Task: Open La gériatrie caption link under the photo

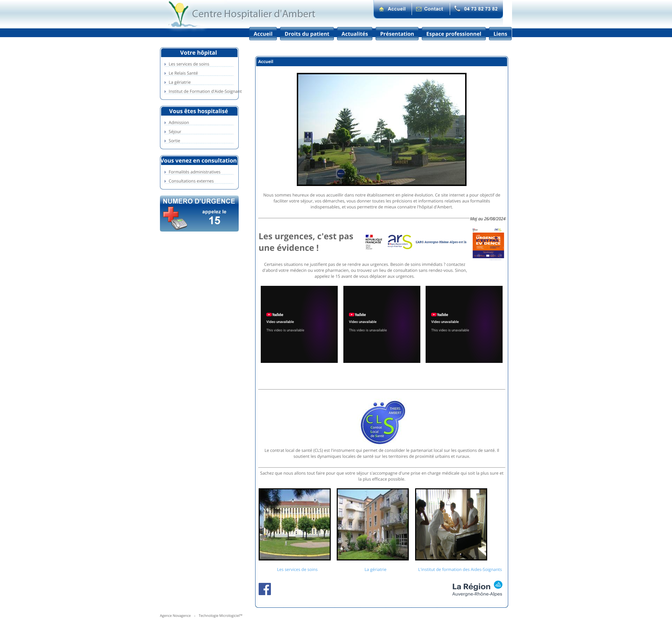Action: click(x=376, y=570)
